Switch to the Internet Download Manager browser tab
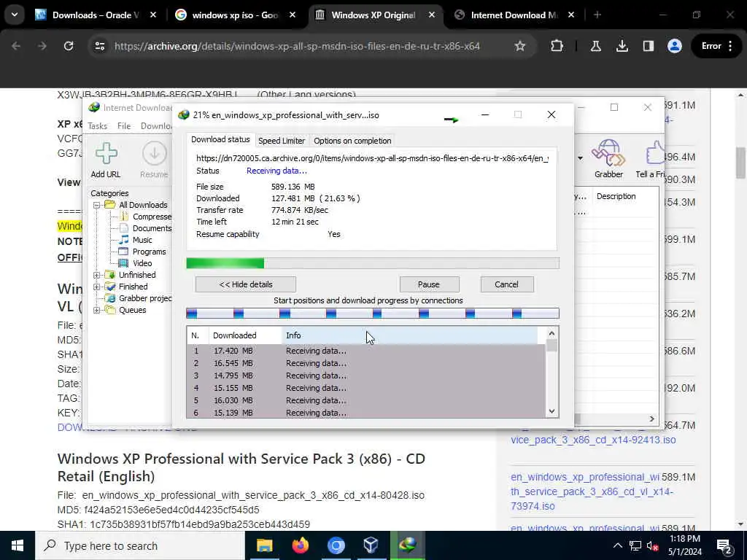Image resolution: width=747 pixels, height=560 pixels. pos(515,15)
